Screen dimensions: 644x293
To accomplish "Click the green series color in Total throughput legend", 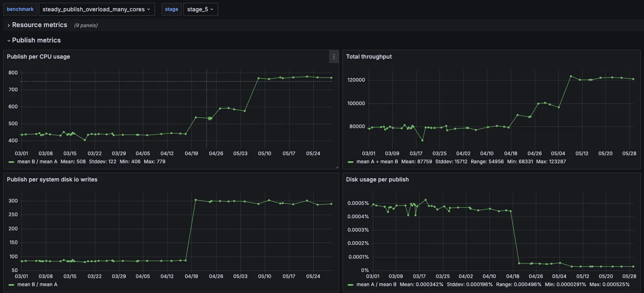I will [x=351, y=162].
